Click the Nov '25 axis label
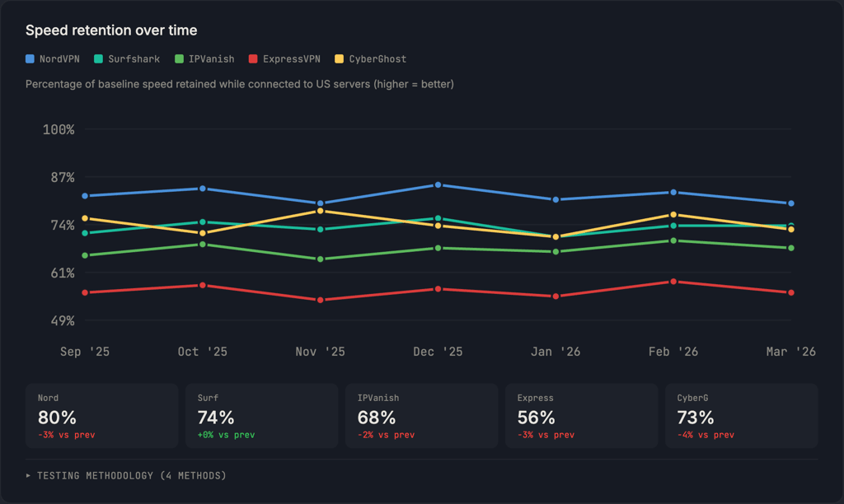Viewport: 844px width, 504px height. pos(321,352)
